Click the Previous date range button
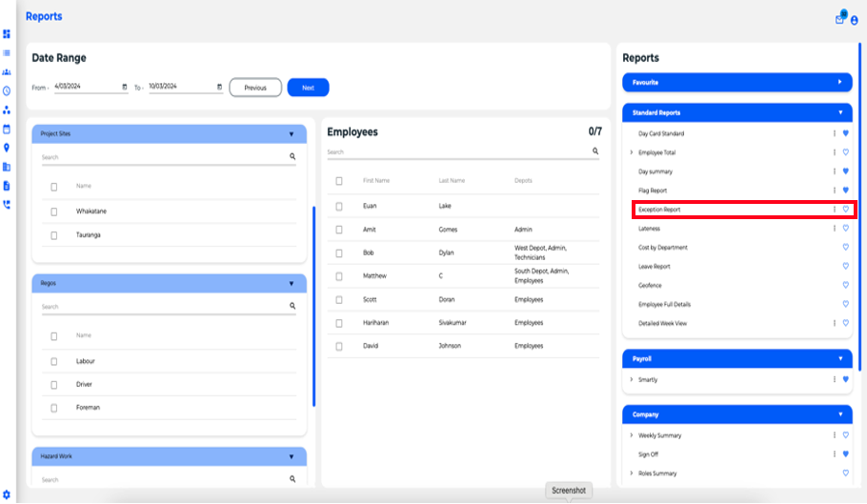The height and width of the screenshot is (504, 867). point(255,88)
